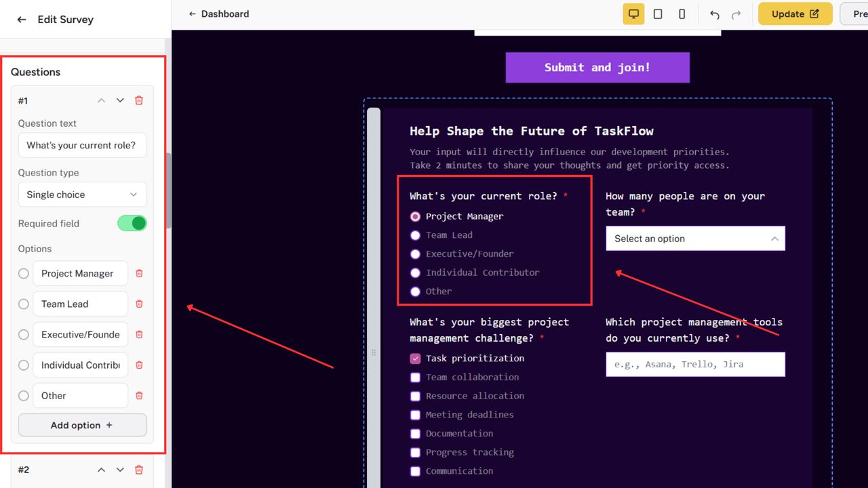Select the Team Lead radio button
Viewport: 868px width, 488px height.
pyautogui.click(x=415, y=235)
